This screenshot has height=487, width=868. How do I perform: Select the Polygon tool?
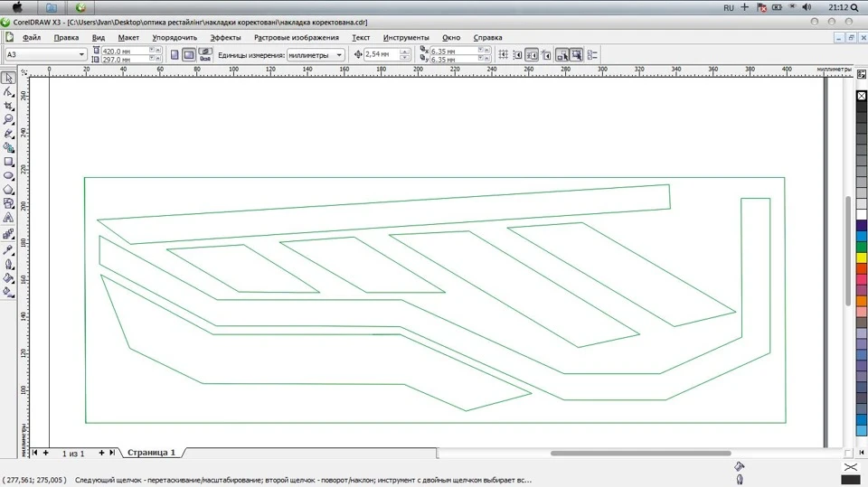point(8,190)
